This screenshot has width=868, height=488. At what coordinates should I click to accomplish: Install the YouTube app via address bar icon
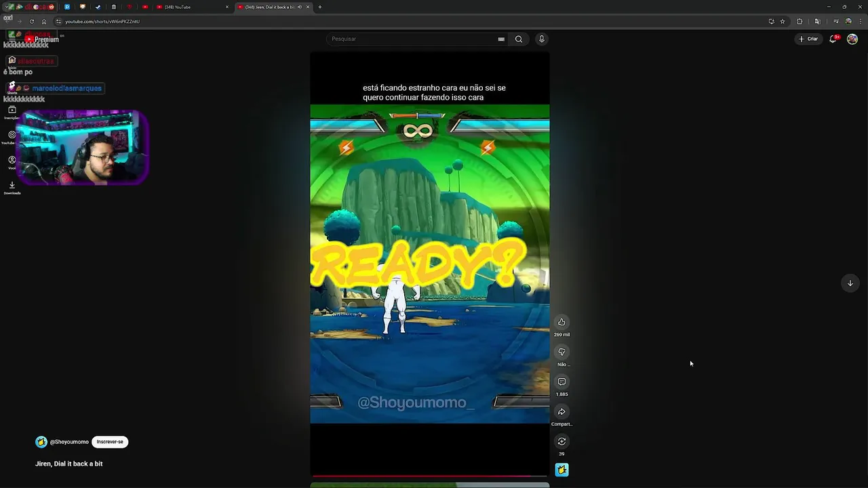(772, 21)
